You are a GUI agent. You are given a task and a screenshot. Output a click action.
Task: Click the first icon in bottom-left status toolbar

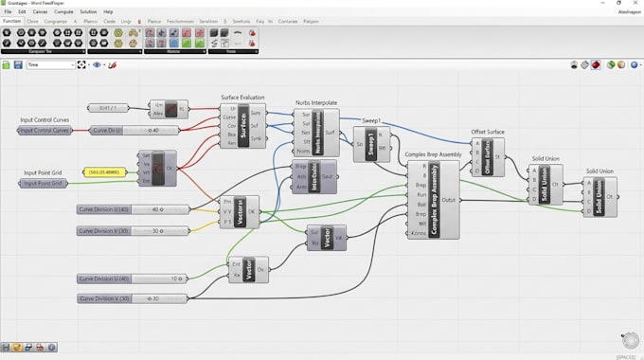pyautogui.click(x=6, y=348)
